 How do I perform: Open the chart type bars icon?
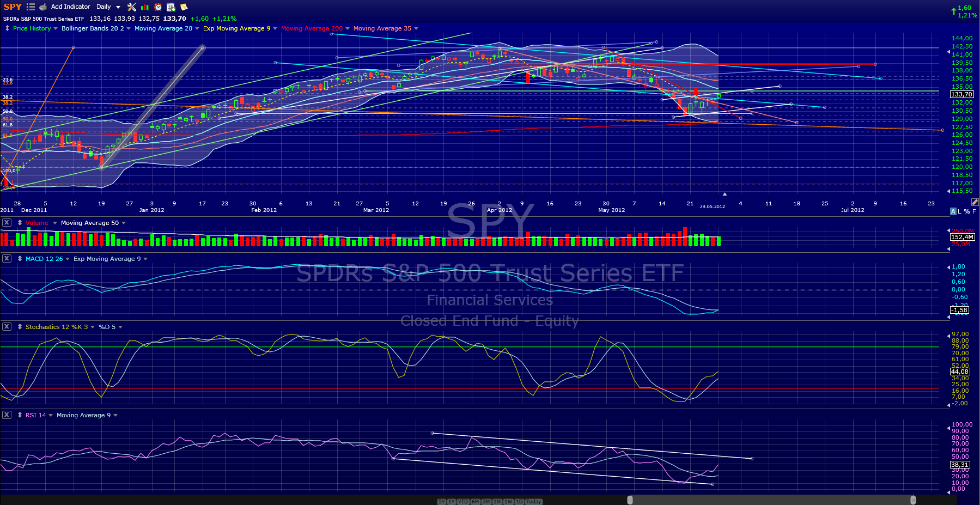(145, 7)
